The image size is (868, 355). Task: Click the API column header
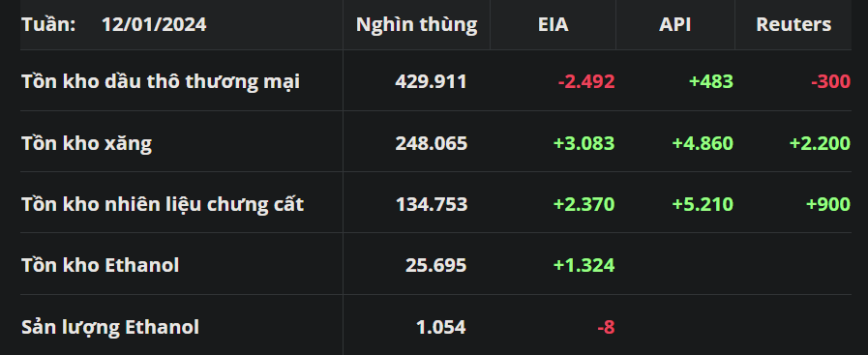(674, 25)
